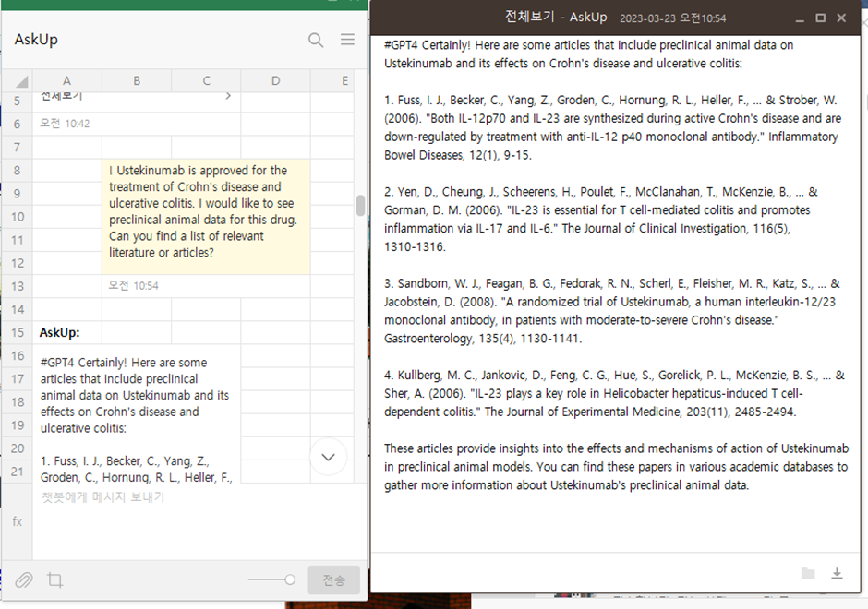The height and width of the screenshot is (609, 868).
Task: Click the '전체보기 - AskUp' window title
Action: [556, 18]
